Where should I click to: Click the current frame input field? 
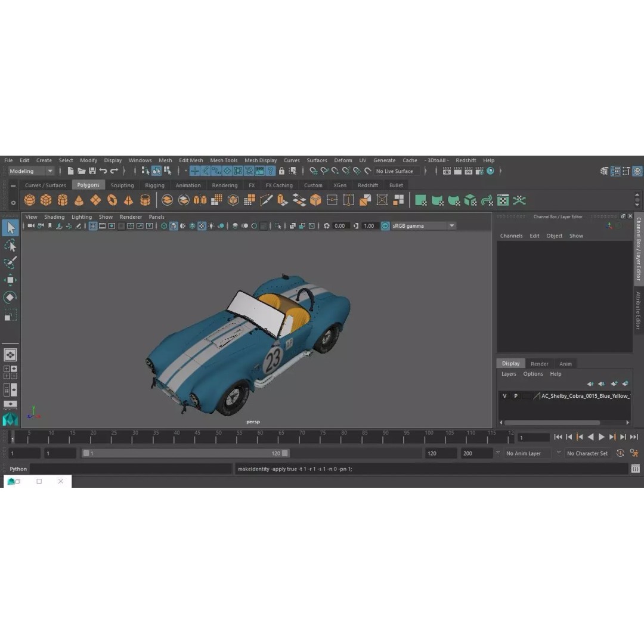pyautogui.click(x=533, y=438)
